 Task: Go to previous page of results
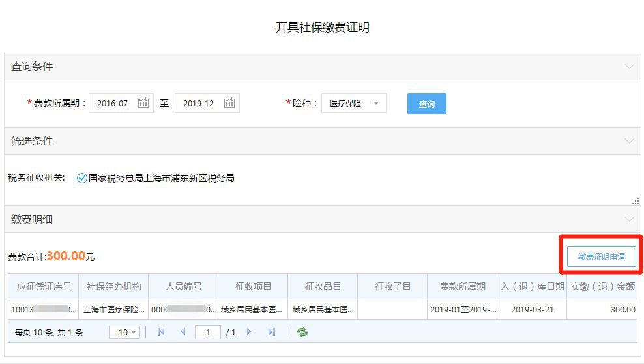tap(183, 332)
